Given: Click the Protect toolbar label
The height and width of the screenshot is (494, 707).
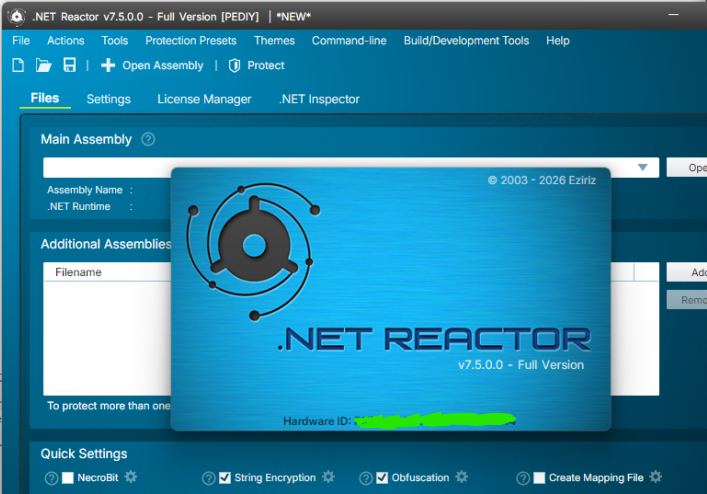Looking at the screenshot, I should pyautogui.click(x=266, y=65).
